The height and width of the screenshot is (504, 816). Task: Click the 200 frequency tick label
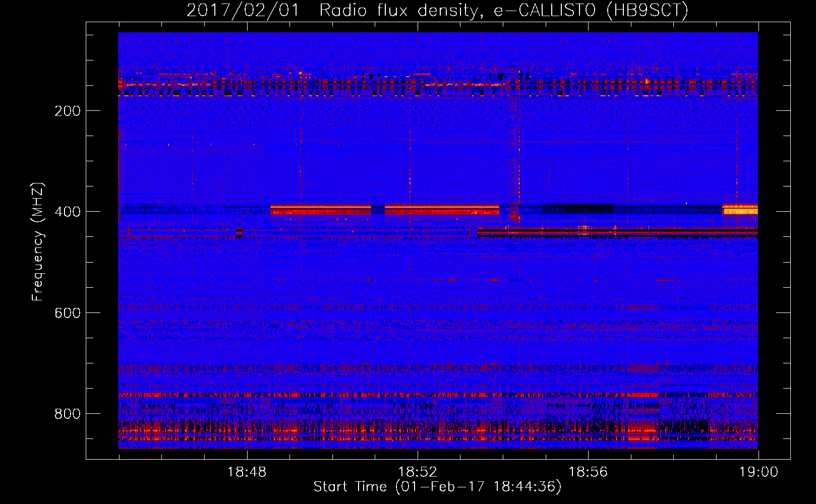coord(68,111)
